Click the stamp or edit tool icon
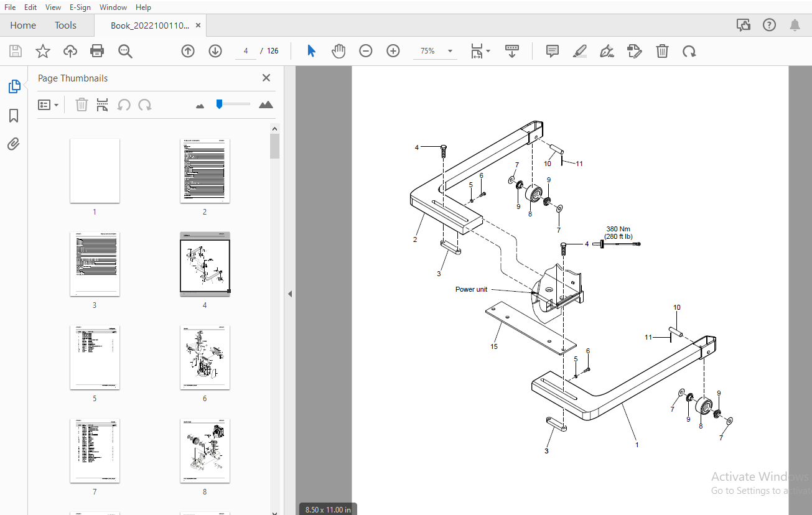Image resolution: width=812 pixels, height=515 pixels. (x=635, y=51)
